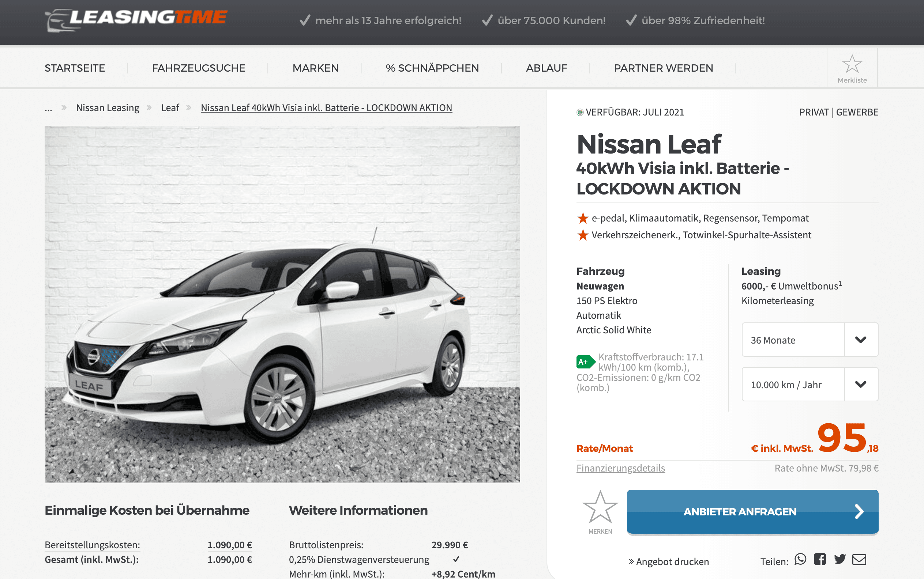Viewport: 924px width, 579px height.
Task: Click the 'Automatik' transmission text
Action: [x=599, y=315]
